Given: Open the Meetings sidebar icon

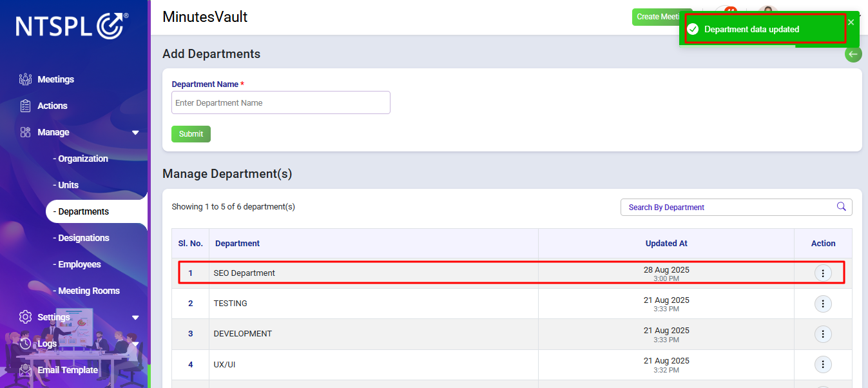Looking at the screenshot, I should [25, 79].
